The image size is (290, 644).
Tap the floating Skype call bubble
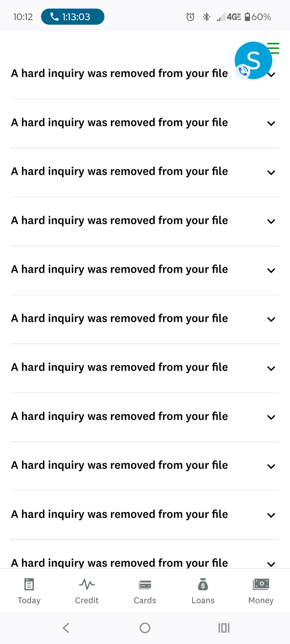253,61
